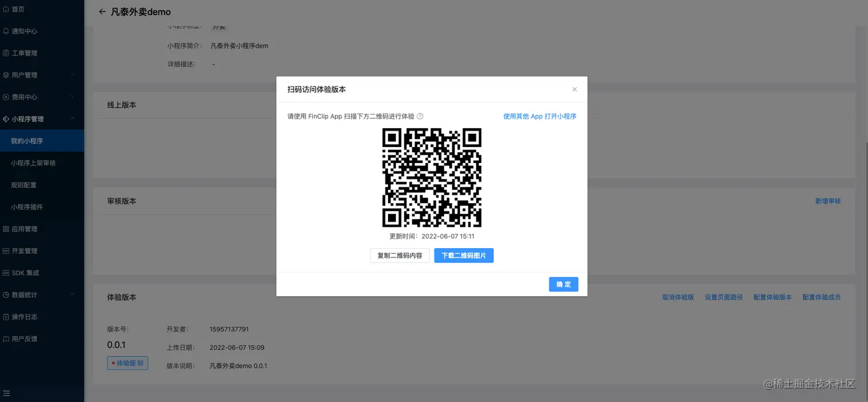Screen dimensions: 868x402
Task: Click the grid icon beside 应用管理
Action: 6,229
